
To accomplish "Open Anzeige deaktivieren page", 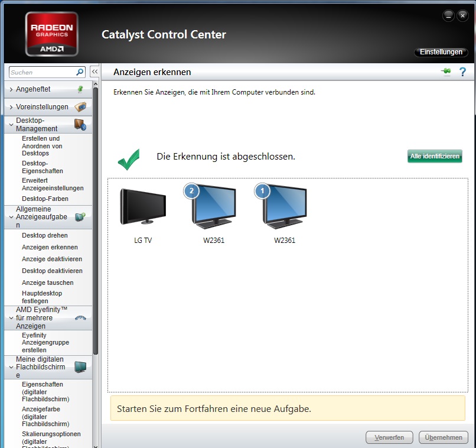I will coord(52,259).
